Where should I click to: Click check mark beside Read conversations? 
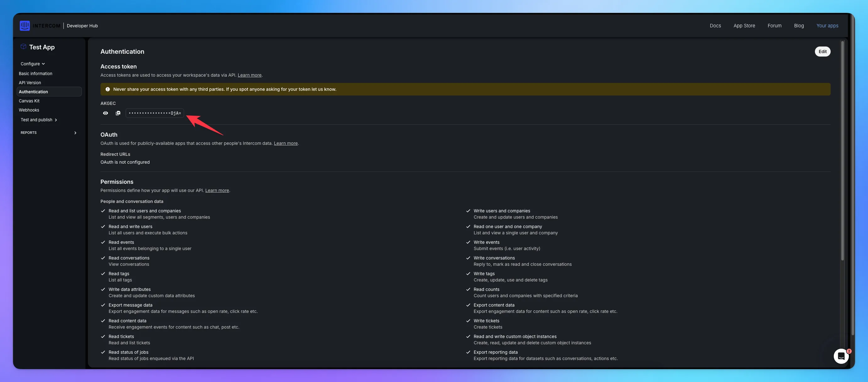click(103, 258)
